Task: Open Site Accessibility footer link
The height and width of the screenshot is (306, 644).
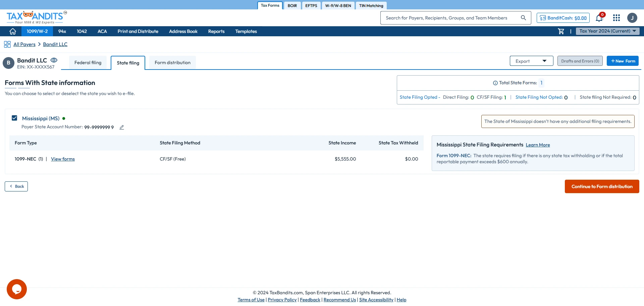Action: [376, 300]
